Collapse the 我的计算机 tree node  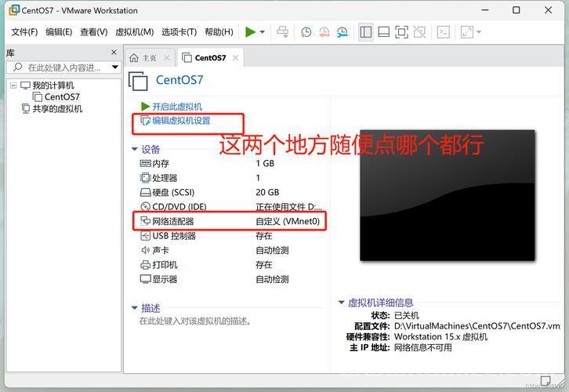(x=13, y=85)
